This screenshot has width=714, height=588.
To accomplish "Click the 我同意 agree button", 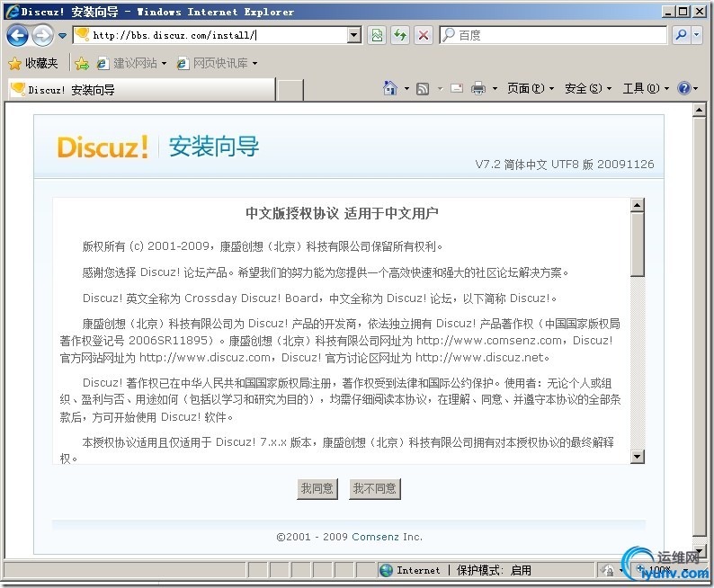I will click(x=317, y=489).
